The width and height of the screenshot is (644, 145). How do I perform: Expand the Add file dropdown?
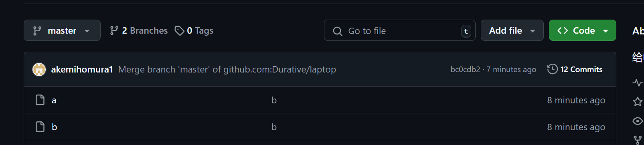(x=512, y=30)
